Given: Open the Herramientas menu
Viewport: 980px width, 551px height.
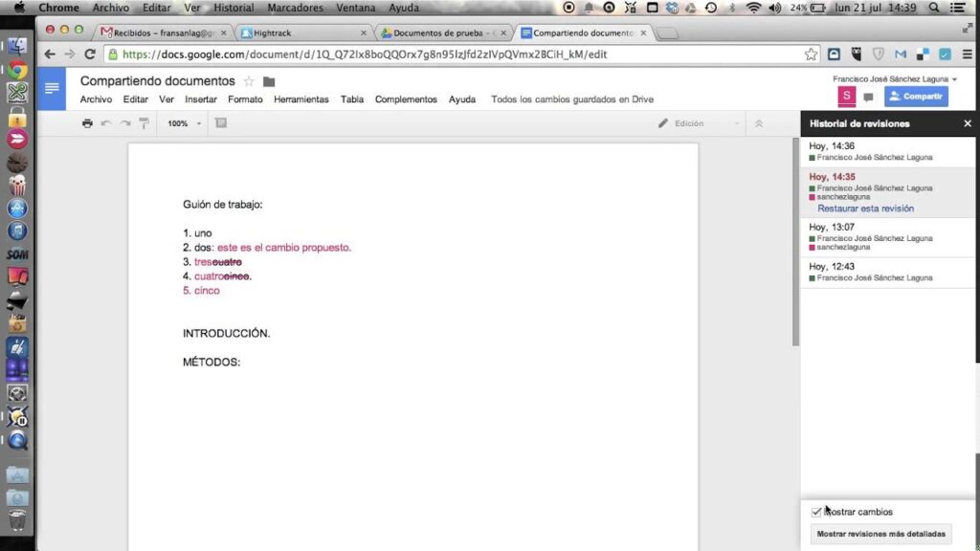Looking at the screenshot, I should 301,99.
